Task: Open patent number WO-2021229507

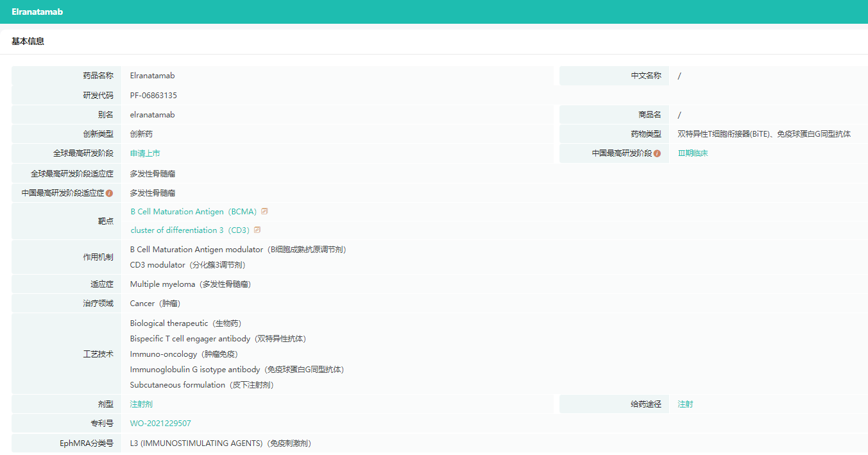Action: [160, 424]
